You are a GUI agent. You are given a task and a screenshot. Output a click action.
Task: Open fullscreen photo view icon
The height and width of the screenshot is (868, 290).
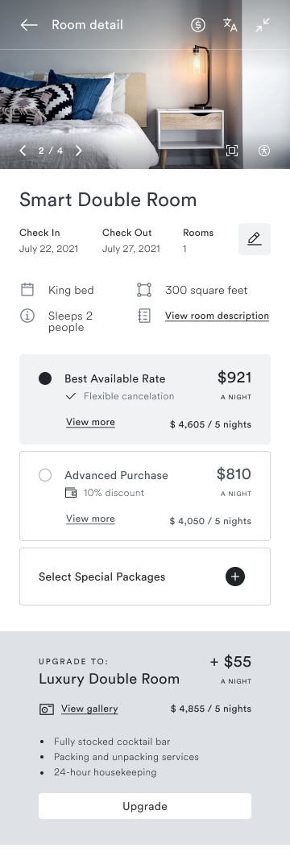pyautogui.click(x=232, y=151)
